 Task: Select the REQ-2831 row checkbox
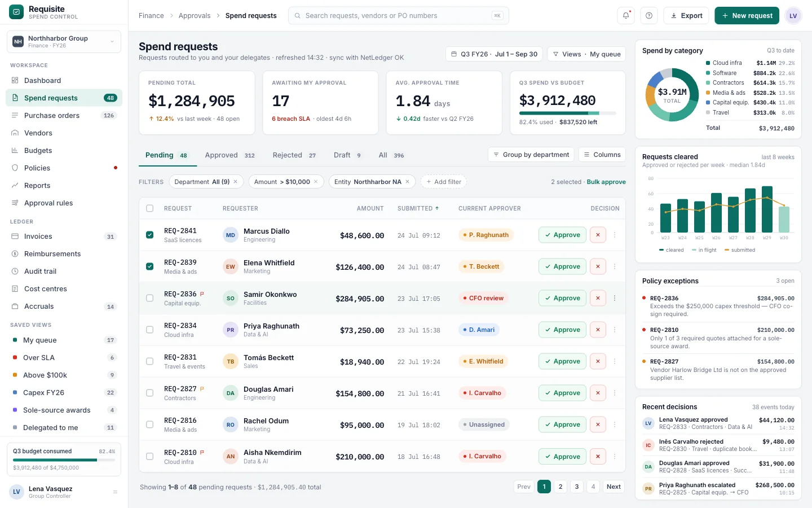(x=149, y=361)
